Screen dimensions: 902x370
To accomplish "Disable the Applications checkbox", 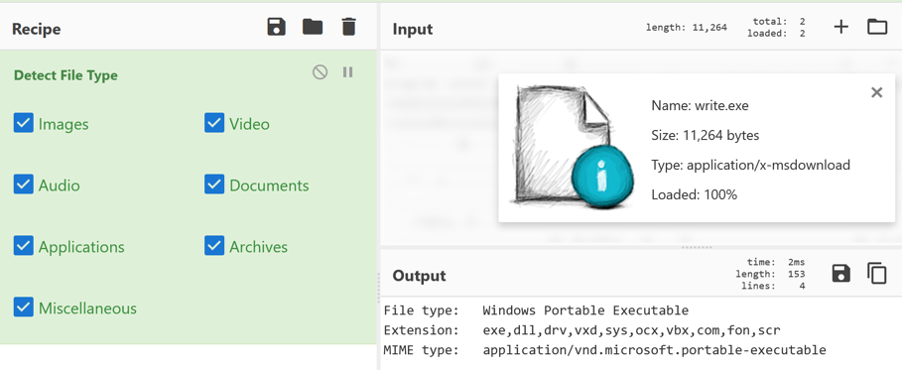I will tap(24, 246).
